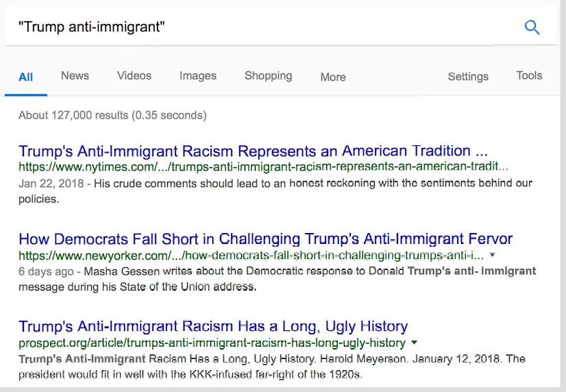Click the prospect.org green URL
This screenshot has height=392, width=566.
(x=212, y=343)
